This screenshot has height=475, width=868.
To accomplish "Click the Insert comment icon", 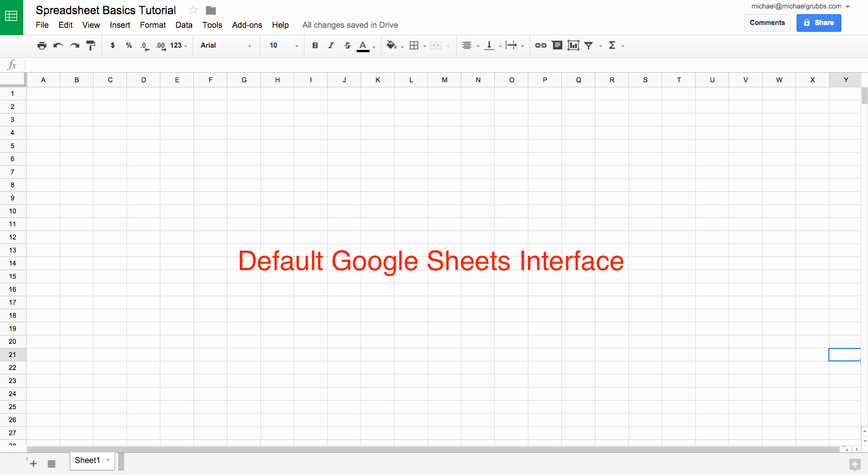I will click(557, 45).
